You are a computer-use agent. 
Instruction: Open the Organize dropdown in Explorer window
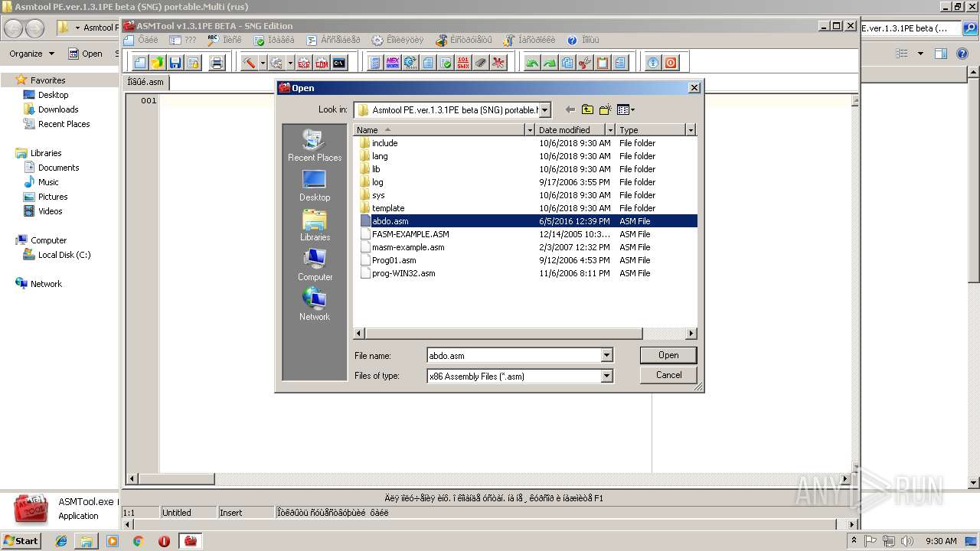pos(31,54)
